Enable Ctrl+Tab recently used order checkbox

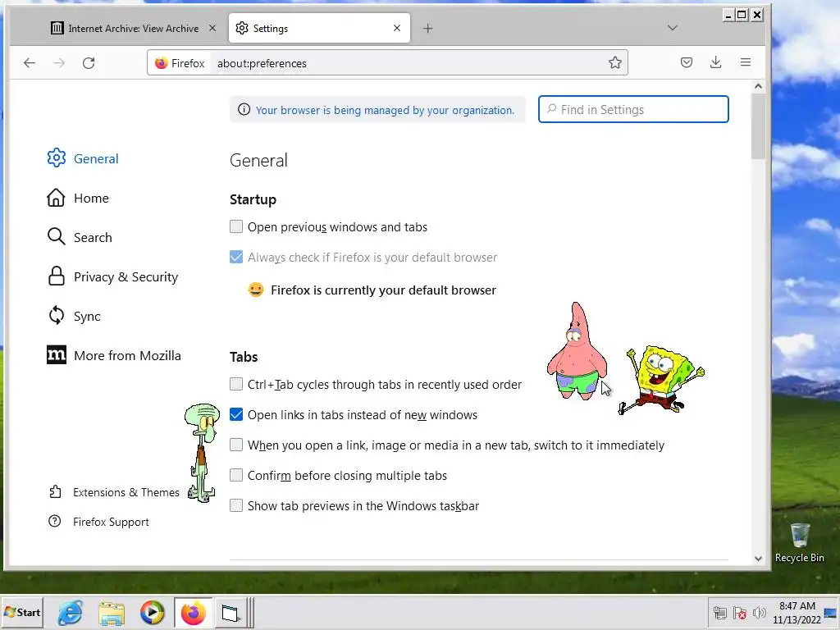tap(236, 384)
